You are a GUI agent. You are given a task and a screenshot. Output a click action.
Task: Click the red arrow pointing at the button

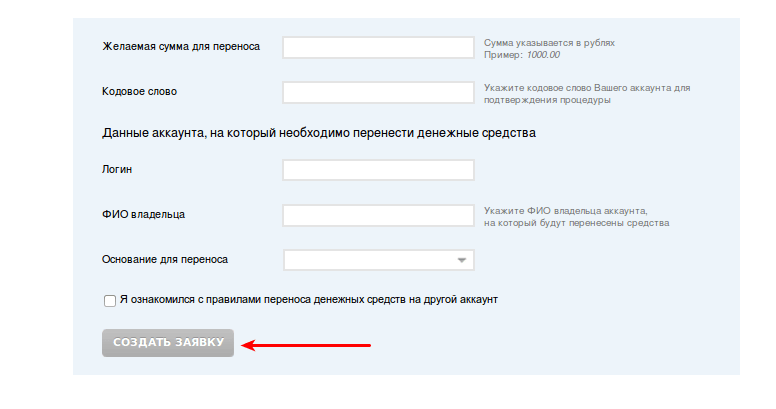(x=306, y=345)
